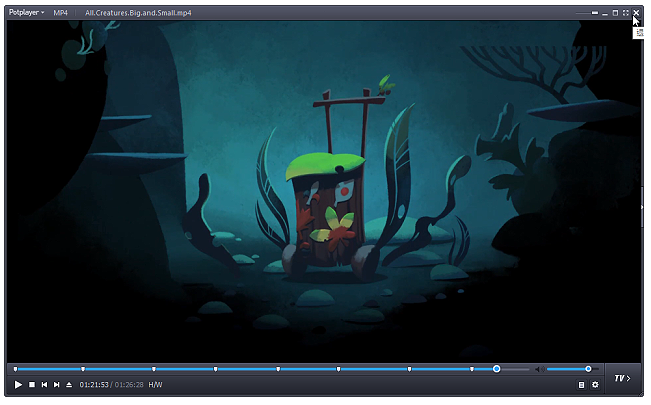Close the Potplayer window
Image resolution: width=651 pixels, height=405 pixels.
[636, 13]
